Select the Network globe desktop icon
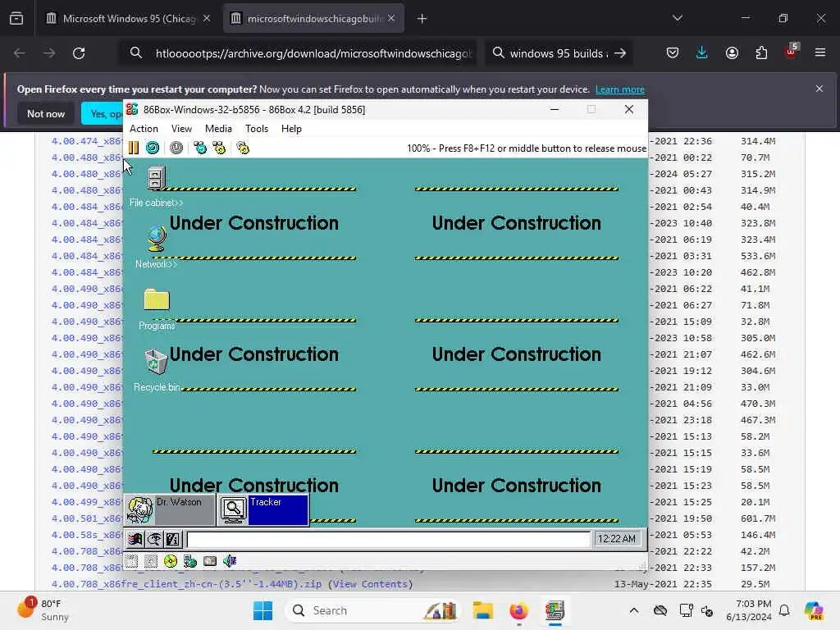840x630 pixels. coord(156,247)
